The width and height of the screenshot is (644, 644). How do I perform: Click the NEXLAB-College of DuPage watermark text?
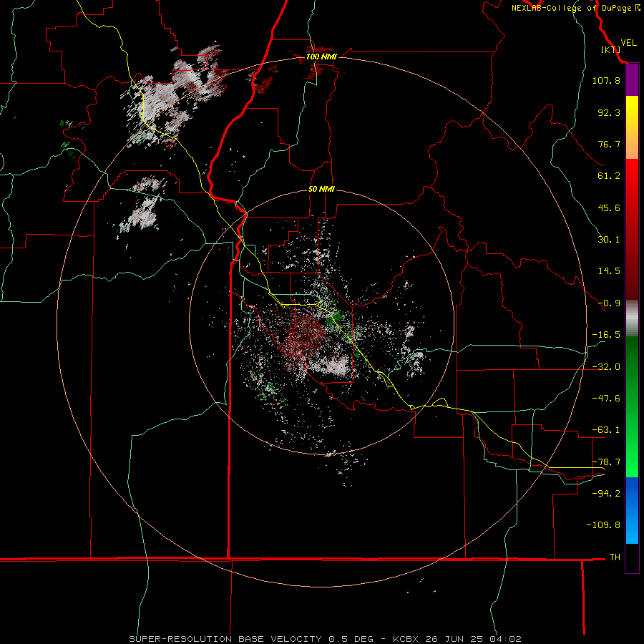point(573,8)
